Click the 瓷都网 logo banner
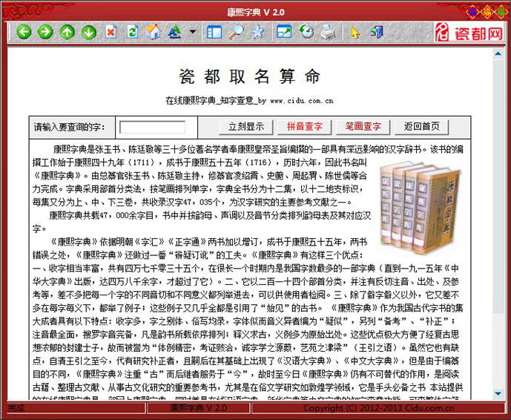This screenshot has width=511, height=420. pos(469,33)
